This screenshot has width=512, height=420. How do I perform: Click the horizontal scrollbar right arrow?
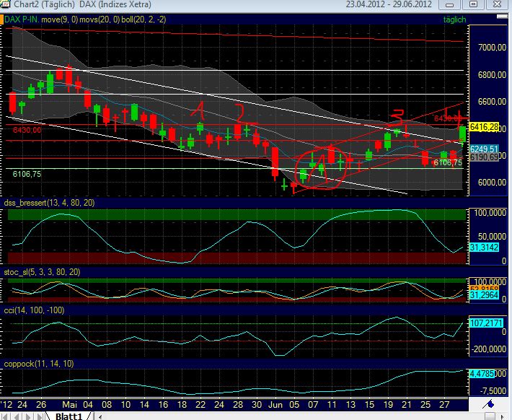coord(502,416)
